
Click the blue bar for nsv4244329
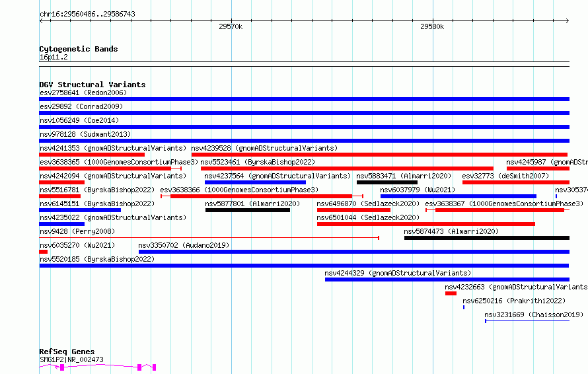(447, 280)
